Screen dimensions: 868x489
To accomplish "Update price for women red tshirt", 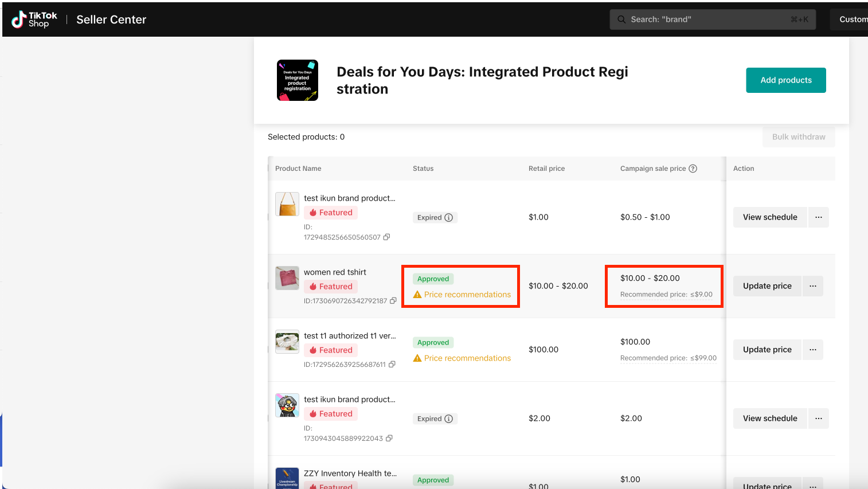I will point(767,286).
